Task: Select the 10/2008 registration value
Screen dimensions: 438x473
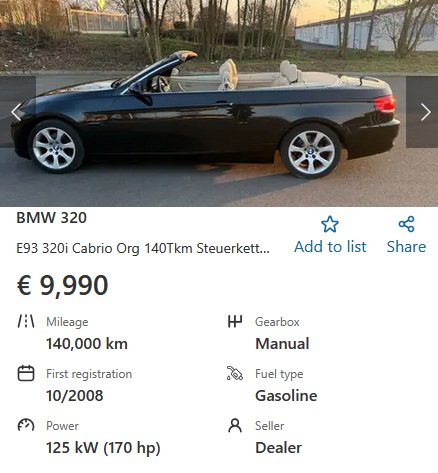Action: click(75, 396)
